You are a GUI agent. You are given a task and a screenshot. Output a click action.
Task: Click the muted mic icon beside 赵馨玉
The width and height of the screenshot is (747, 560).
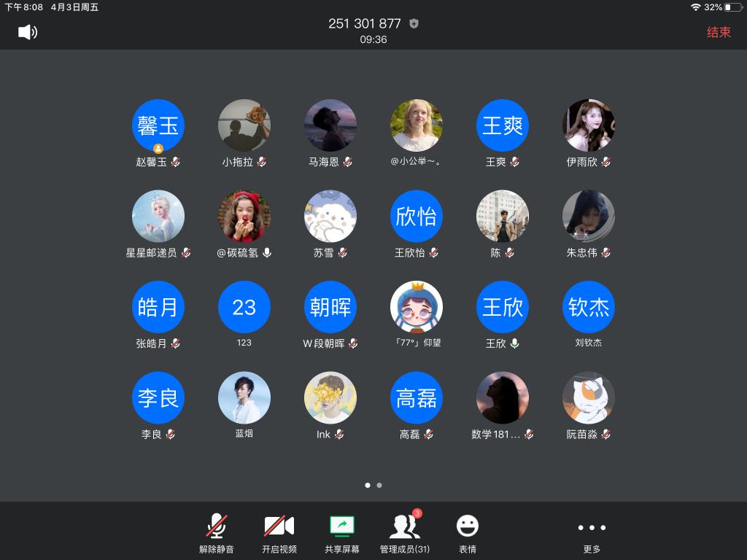176,162
